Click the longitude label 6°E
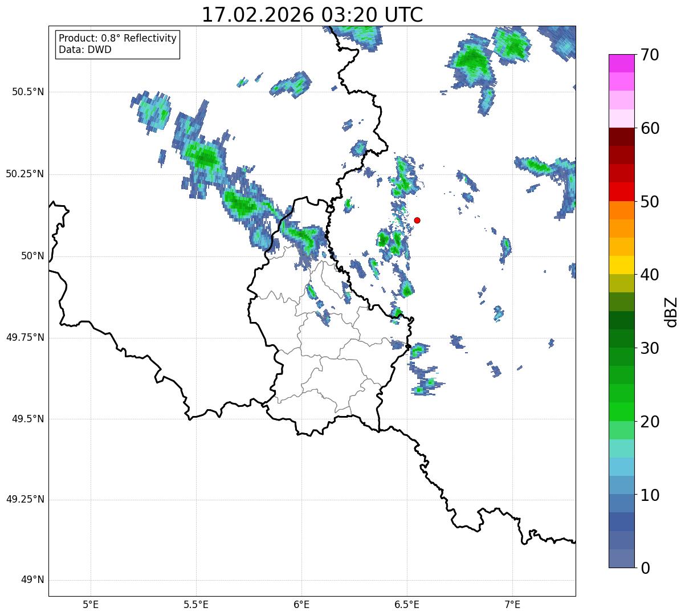Viewport: 685px width, 616px height. (301, 604)
